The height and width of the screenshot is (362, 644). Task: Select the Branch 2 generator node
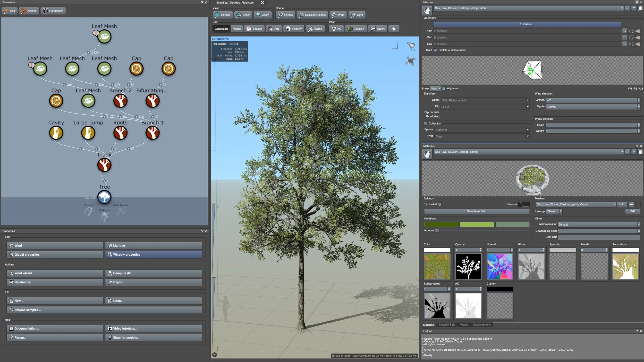[120, 101]
